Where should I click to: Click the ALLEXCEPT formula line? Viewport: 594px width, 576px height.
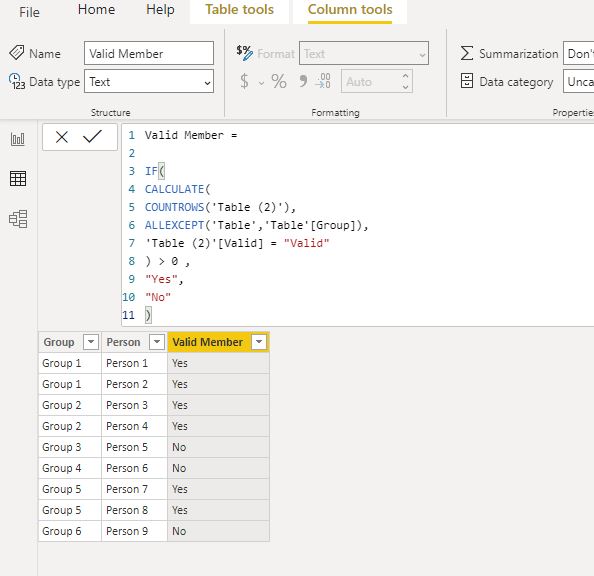256,225
